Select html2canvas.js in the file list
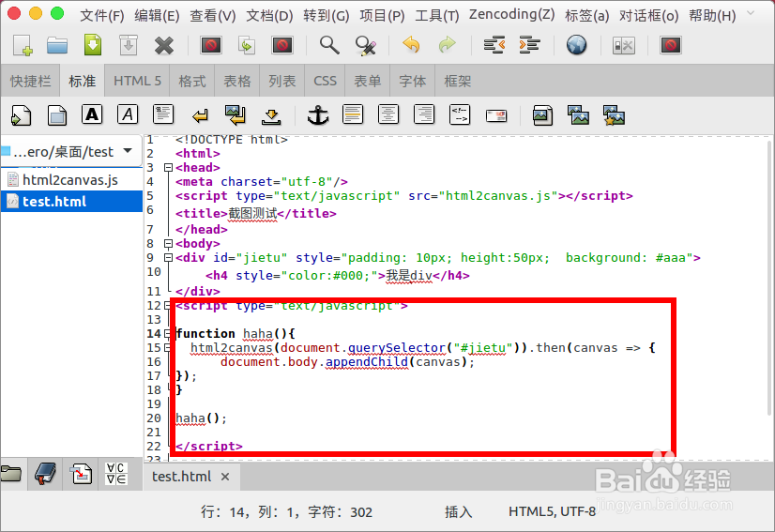 [x=71, y=180]
